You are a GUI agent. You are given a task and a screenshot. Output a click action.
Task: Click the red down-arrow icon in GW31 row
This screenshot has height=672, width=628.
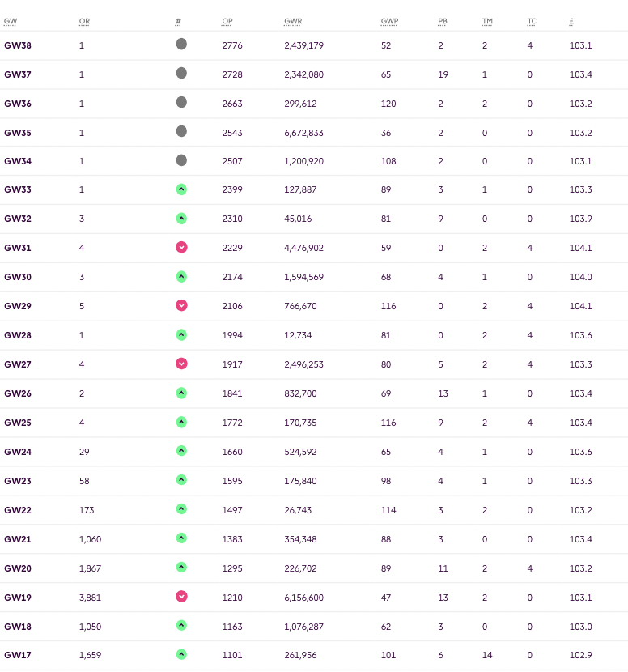(181, 247)
